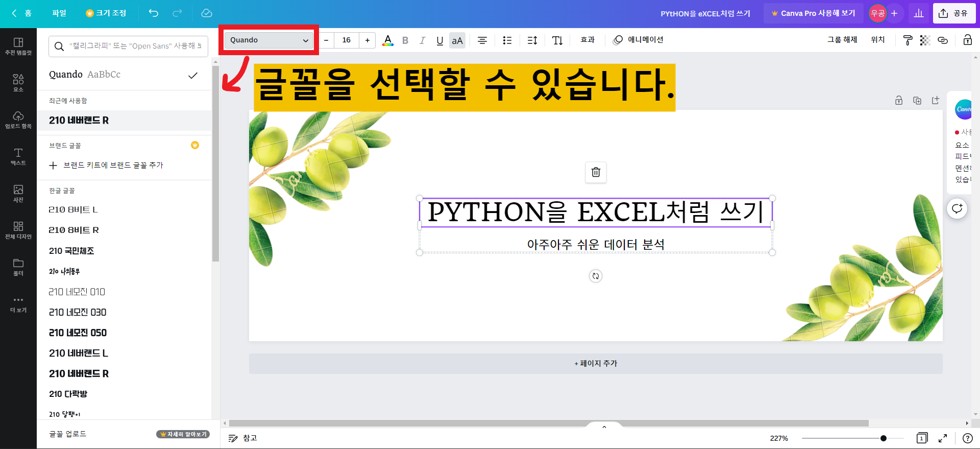Image resolution: width=980 pixels, height=449 pixels.
Task: Click the vertical text icon
Action: point(557,40)
